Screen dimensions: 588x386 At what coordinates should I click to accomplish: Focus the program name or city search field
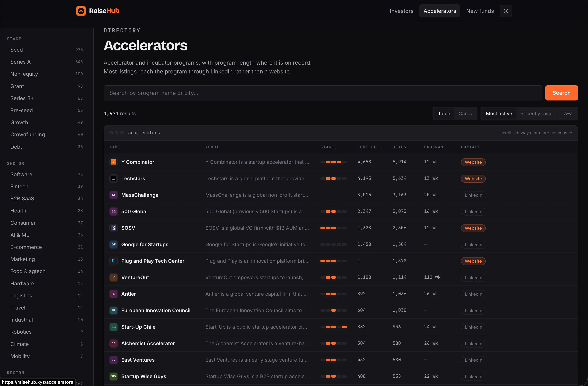tap(323, 93)
